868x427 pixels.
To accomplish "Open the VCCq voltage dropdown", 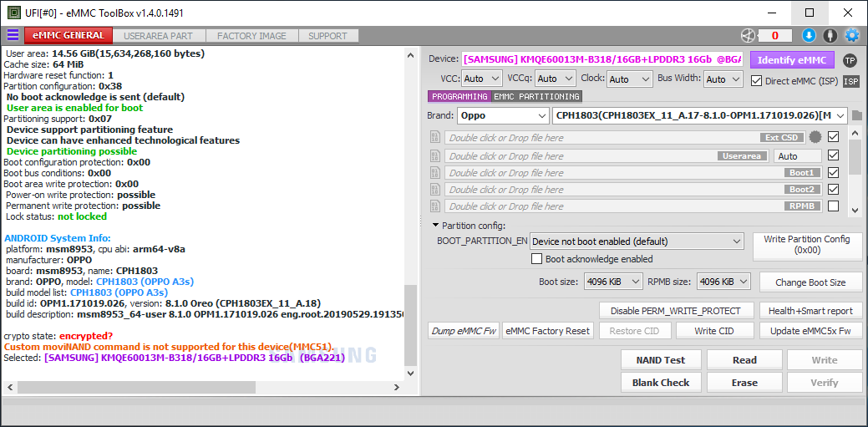I will point(556,79).
